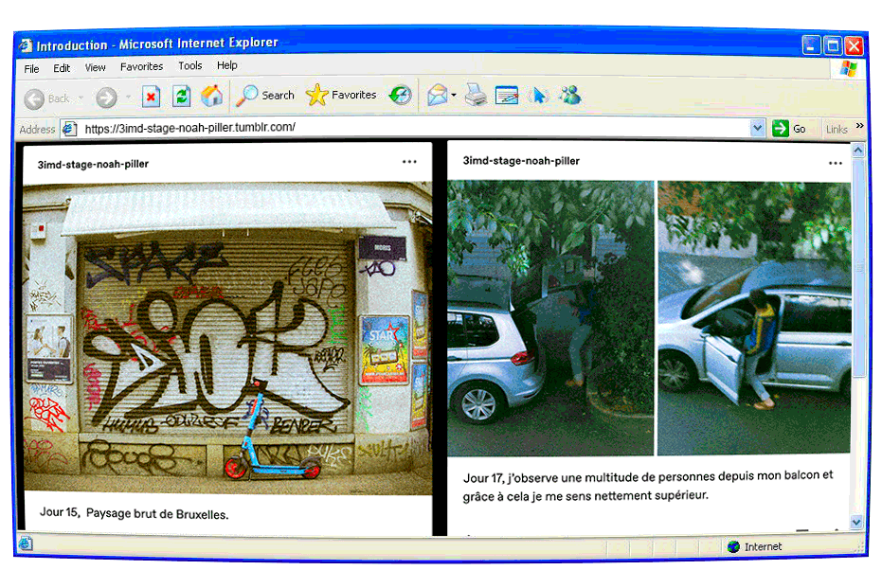Expand the address bar dropdown arrow

[x=757, y=129]
